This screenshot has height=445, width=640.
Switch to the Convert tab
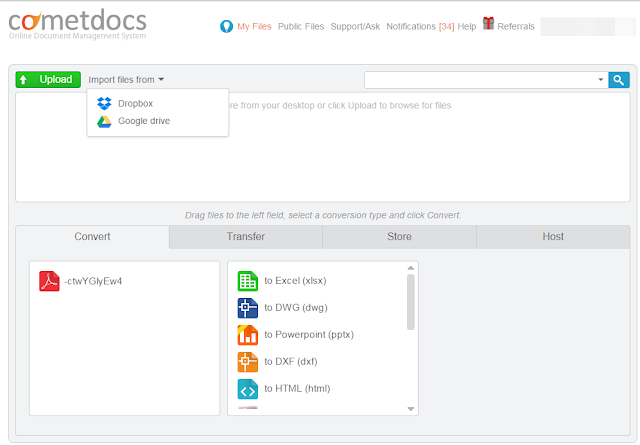(x=92, y=237)
